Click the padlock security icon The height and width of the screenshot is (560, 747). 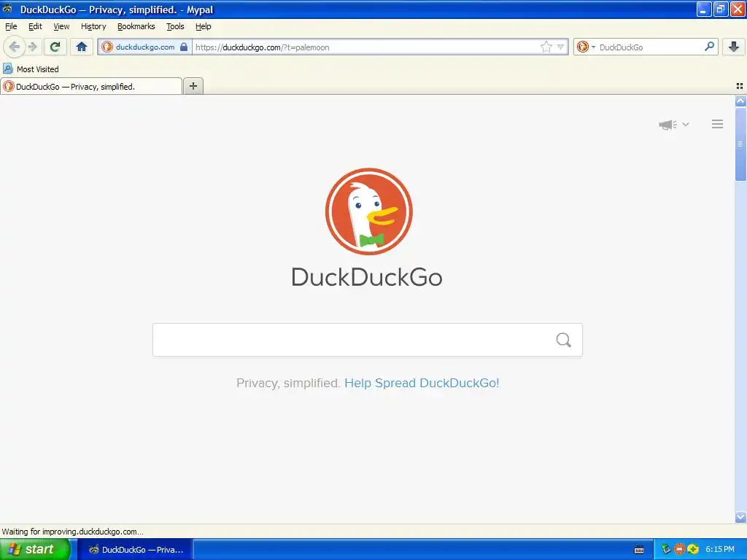pos(184,47)
